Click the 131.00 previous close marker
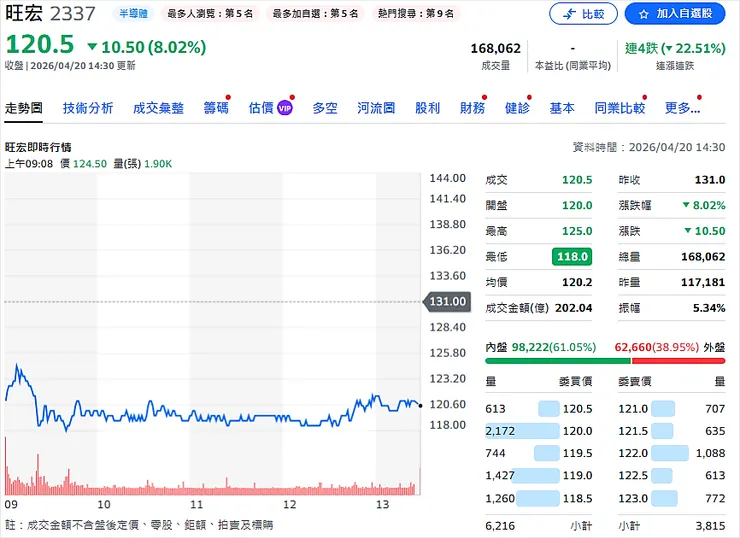The height and width of the screenshot is (538, 740). [x=447, y=301]
